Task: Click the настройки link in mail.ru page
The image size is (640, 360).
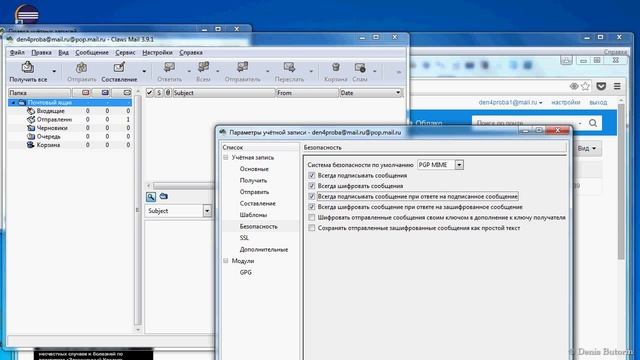Action: point(566,102)
